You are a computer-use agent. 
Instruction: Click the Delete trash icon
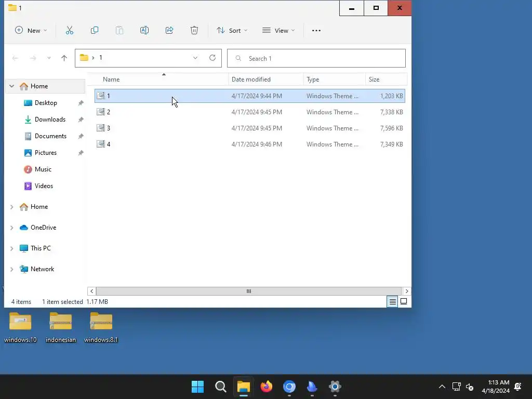tap(194, 31)
